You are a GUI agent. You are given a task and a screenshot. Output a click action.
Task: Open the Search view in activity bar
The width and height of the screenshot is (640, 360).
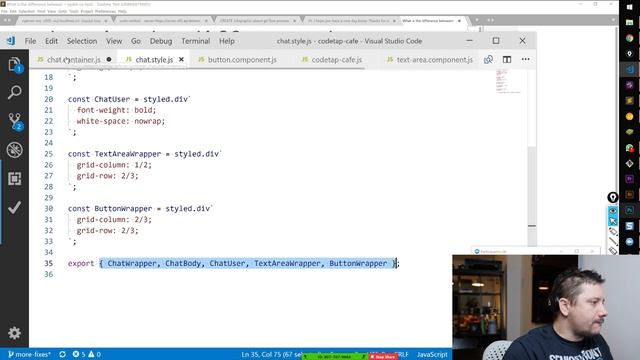click(14, 92)
